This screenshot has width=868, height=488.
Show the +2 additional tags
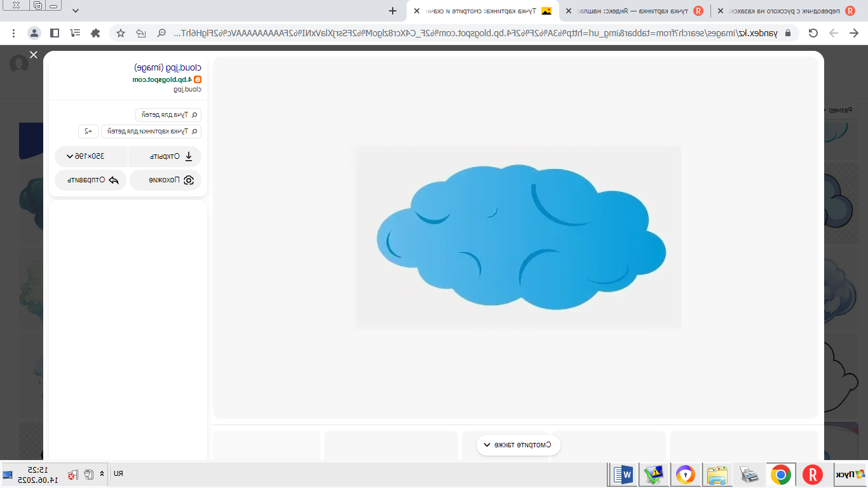(88, 132)
